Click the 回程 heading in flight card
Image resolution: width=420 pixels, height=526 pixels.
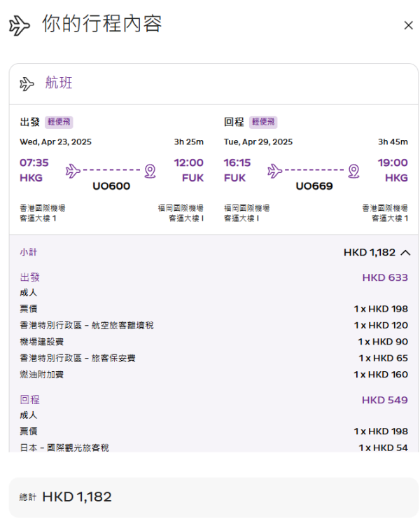click(x=234, y=122)
